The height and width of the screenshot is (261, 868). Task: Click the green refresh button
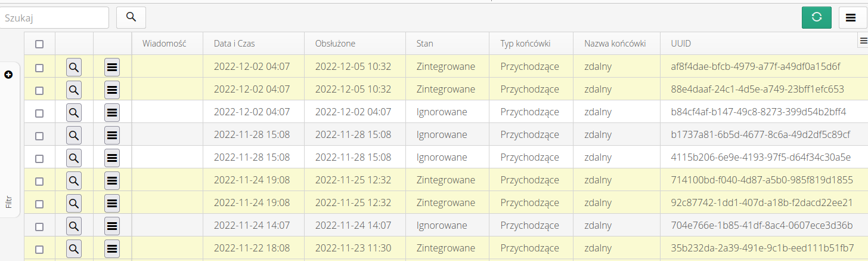[817, 17]
